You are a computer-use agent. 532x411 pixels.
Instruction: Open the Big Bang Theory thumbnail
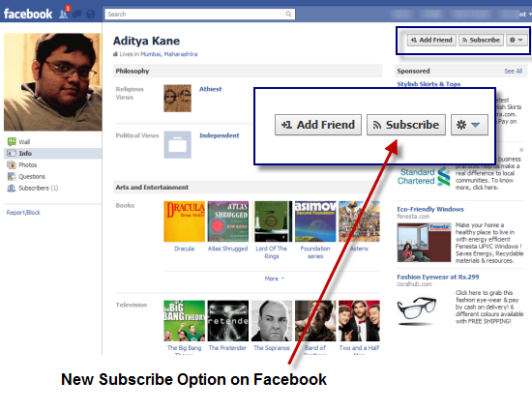[x=184, y=321]
